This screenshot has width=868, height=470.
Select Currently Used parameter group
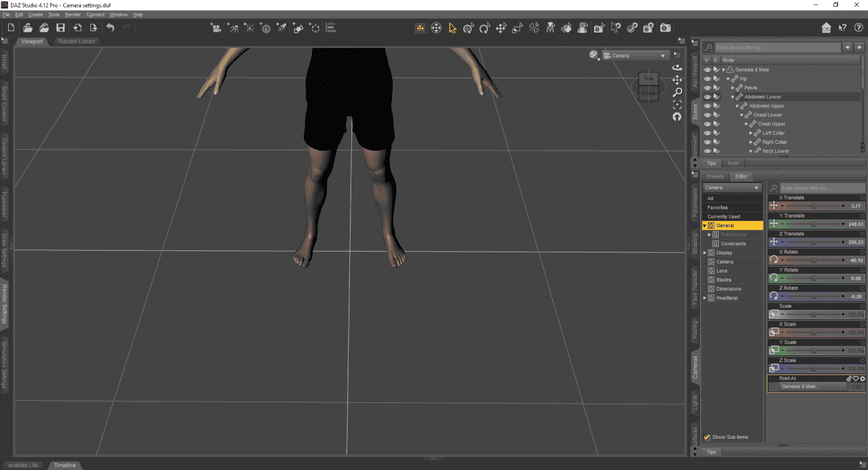coord(725,216)
